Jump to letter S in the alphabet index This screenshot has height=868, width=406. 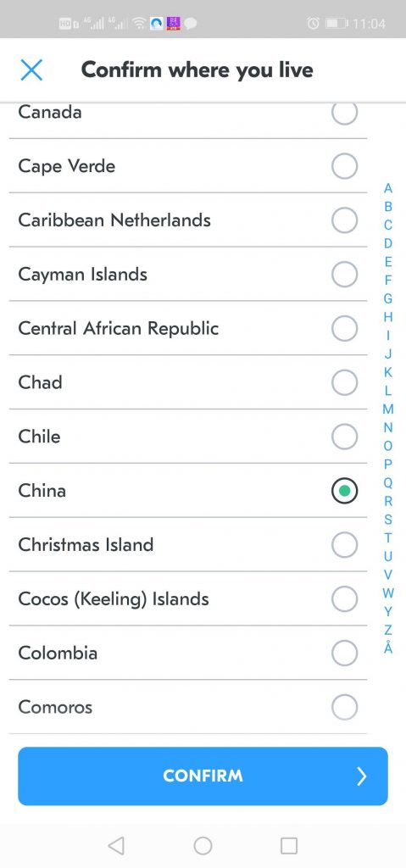coord(388,520)
